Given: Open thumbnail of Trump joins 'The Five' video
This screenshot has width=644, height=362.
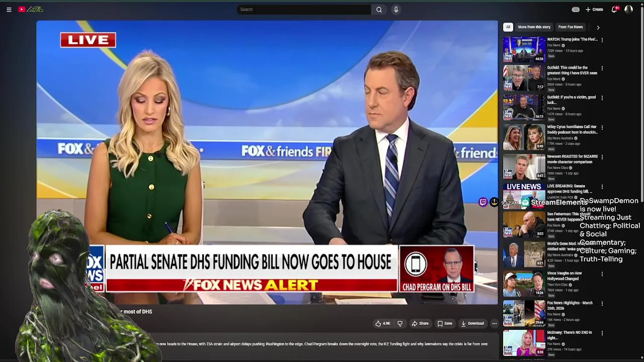Looking at the screenshot, I should [x=524, y=48].
